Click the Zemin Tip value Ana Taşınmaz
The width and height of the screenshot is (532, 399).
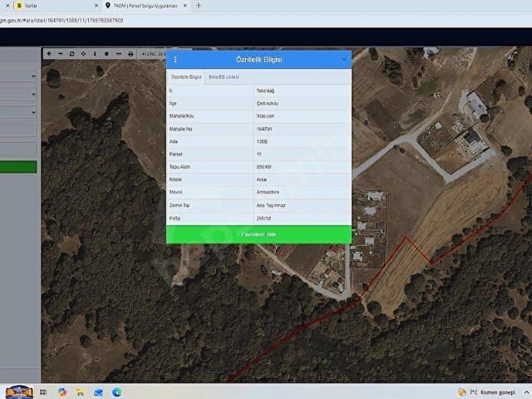coord(271,205)
